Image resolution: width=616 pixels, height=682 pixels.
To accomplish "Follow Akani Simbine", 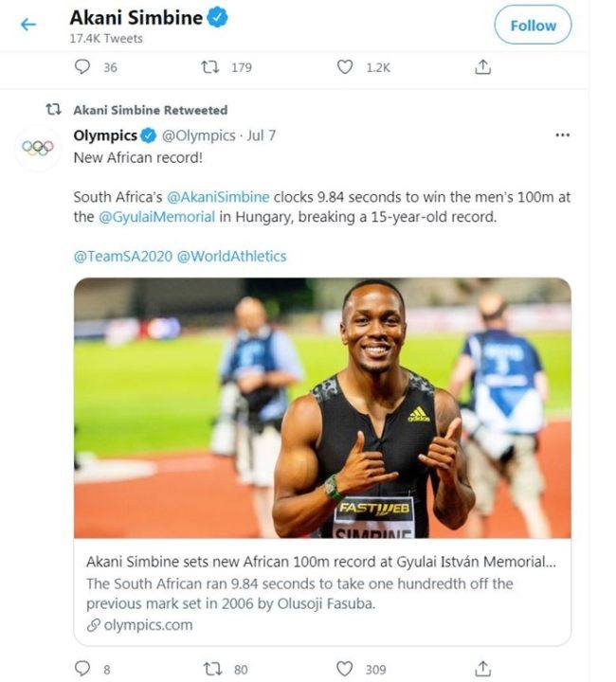I will tap(533, 26).
